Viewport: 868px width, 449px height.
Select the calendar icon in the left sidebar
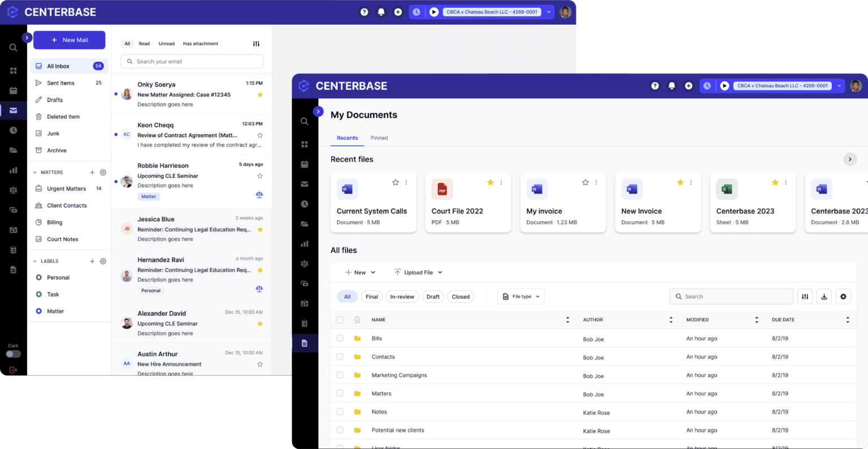[305, 164]
